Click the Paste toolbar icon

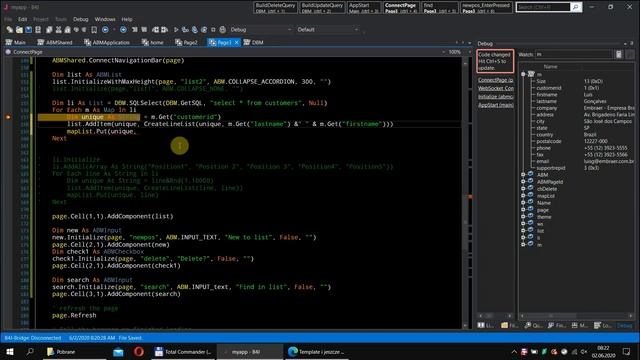pos(67,30)
